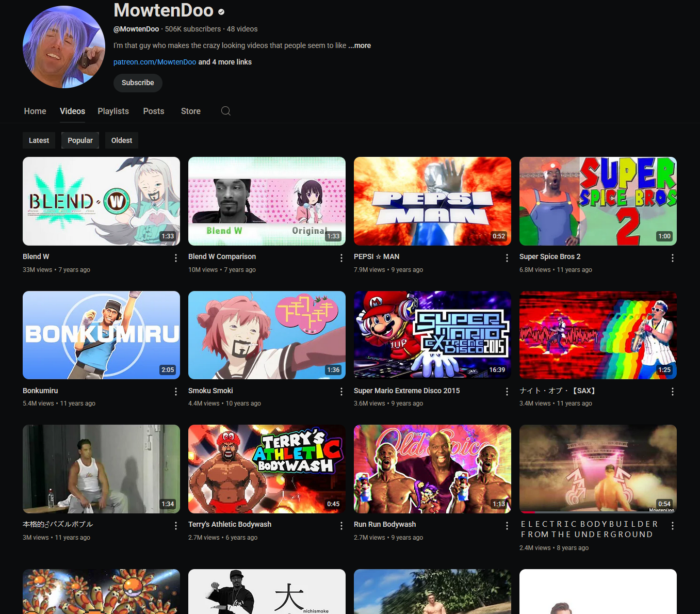The width and height of the screenshot is (700, 614).
Task: Sort videos by Popular
Action: (x=80, y=140)
